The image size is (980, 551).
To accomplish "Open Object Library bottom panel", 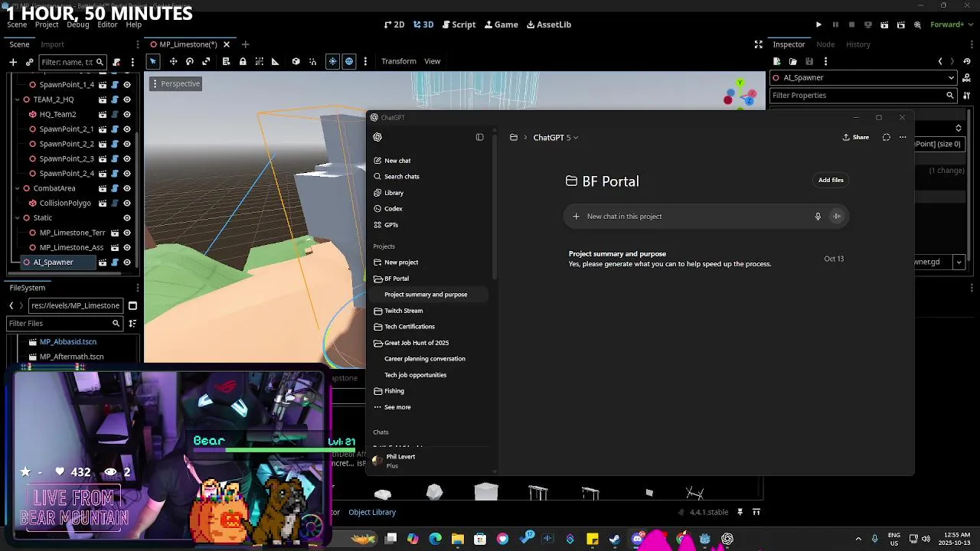I will 372,513.
